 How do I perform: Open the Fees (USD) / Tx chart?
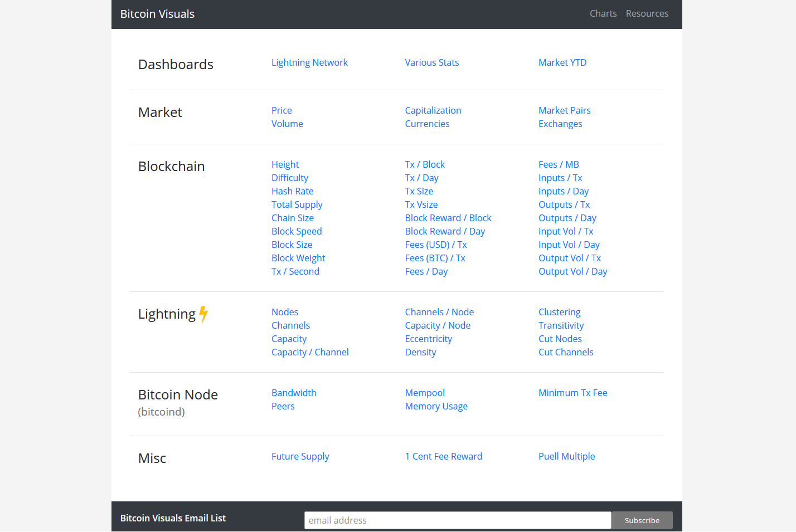(x=436, y=245)
